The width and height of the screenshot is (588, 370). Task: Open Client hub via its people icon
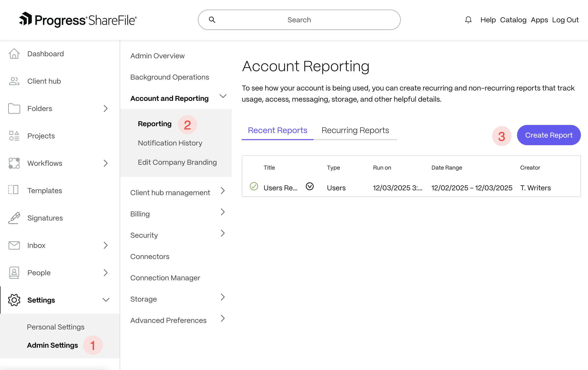coord(14,81)
